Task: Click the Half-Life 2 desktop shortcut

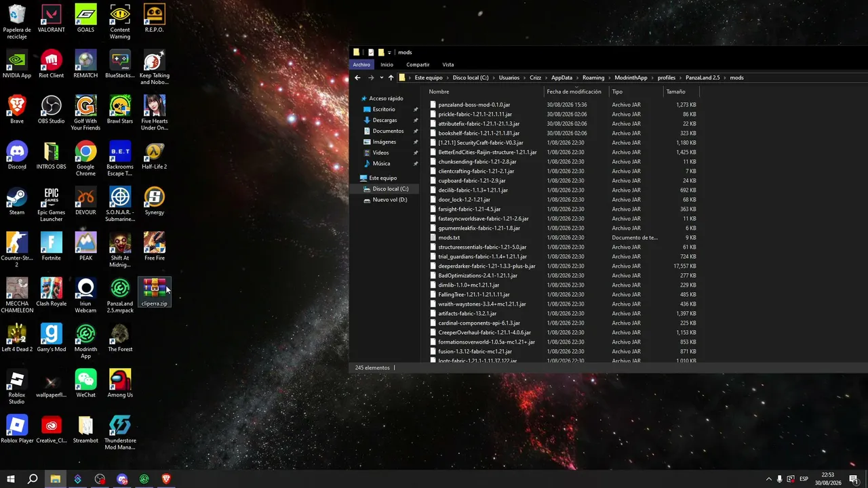Action: (x=154, y=155)
